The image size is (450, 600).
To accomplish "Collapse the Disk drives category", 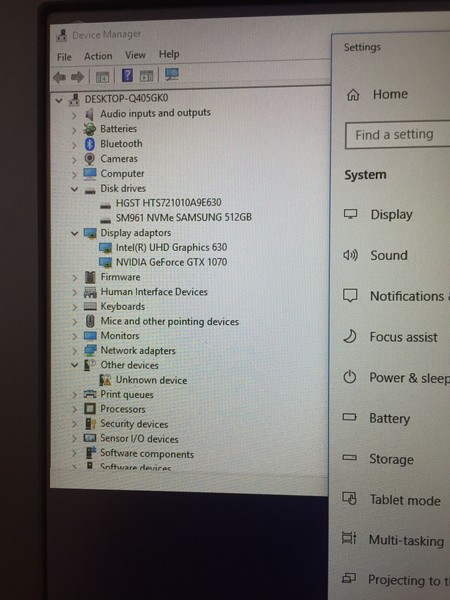I will coord(75,189).
